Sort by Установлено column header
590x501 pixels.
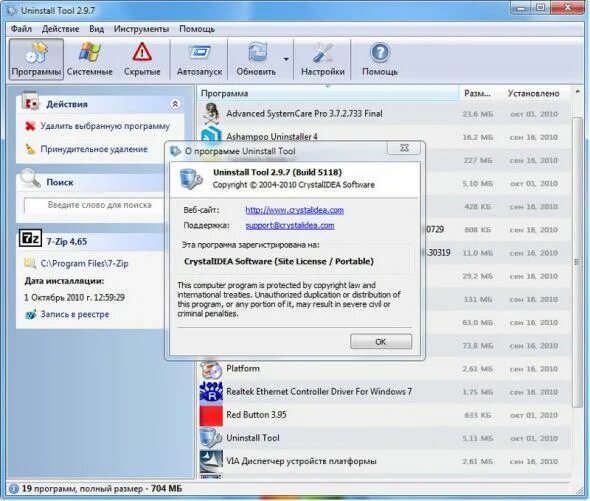click(x=534, y=93)
